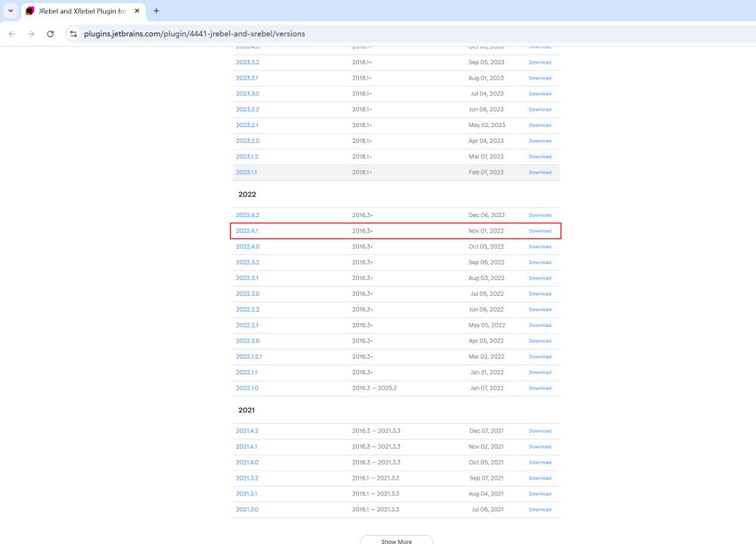Open version 2023.3.2 link
The height and width of the screenshot is (544, 756).
(247, 62)
